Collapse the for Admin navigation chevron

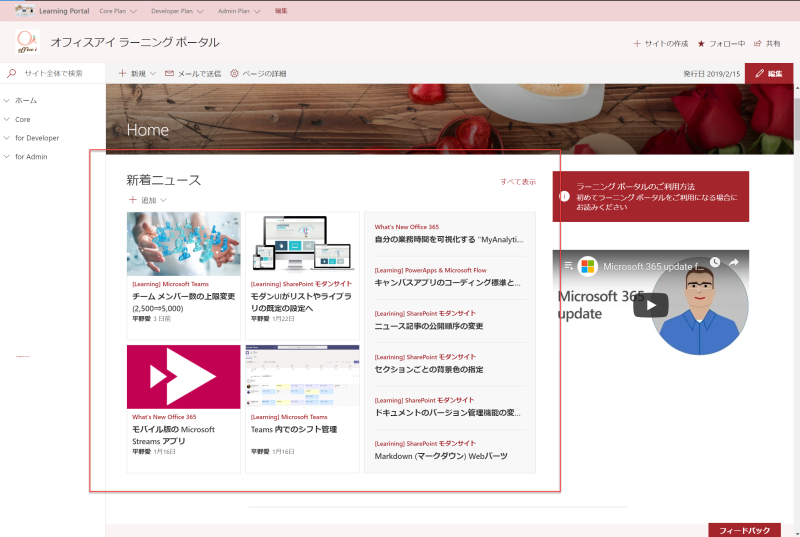[7, 157]
